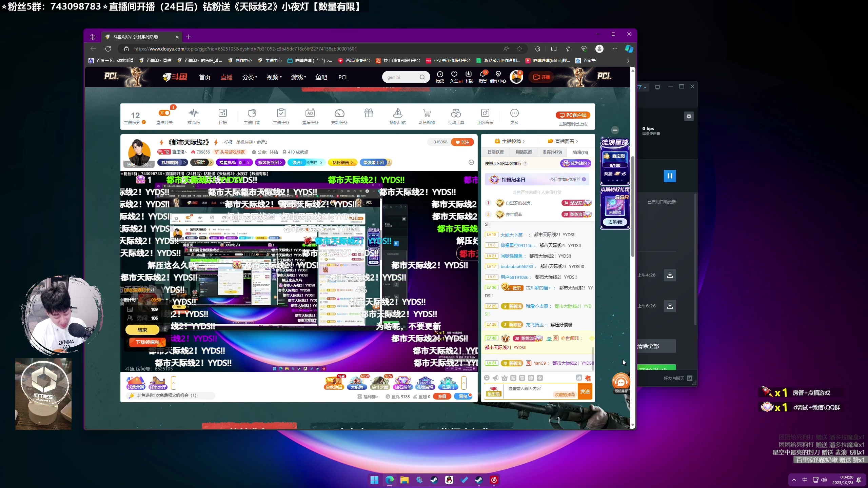This screenshot has width=868, height=488.
Task: Open the 钻粉联赛 badge
Action: tap(342, 162)
